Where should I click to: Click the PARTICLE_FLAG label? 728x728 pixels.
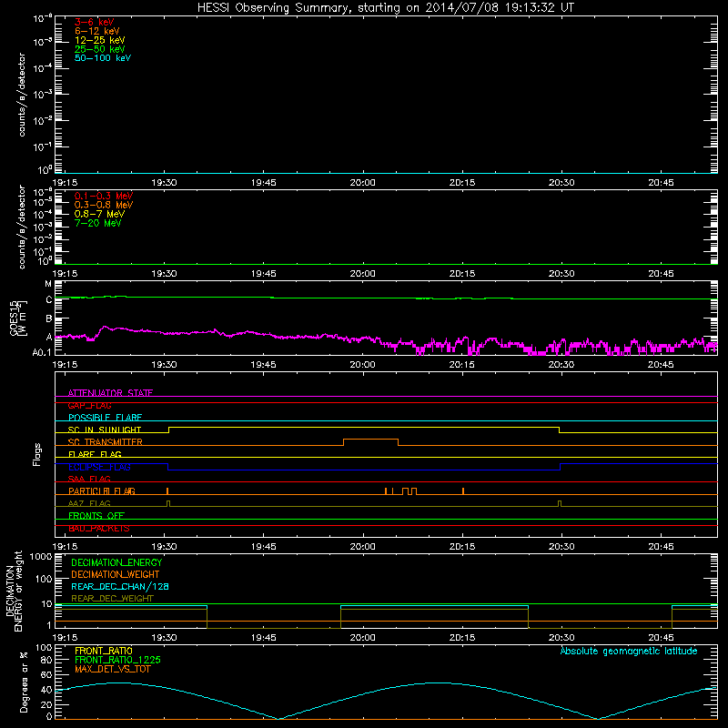click(102, 490)
